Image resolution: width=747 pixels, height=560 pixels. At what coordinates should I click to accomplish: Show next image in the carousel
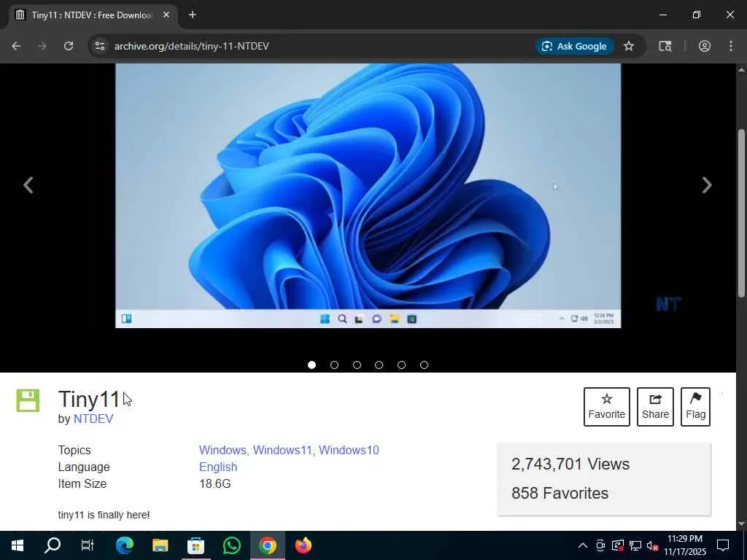(x=707, y=185)
